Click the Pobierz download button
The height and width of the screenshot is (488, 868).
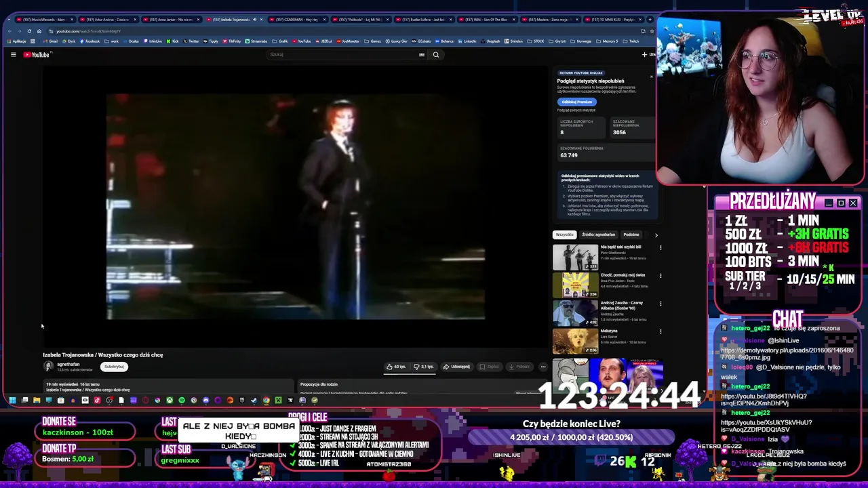pyautogui.click(x=519, y=367)
